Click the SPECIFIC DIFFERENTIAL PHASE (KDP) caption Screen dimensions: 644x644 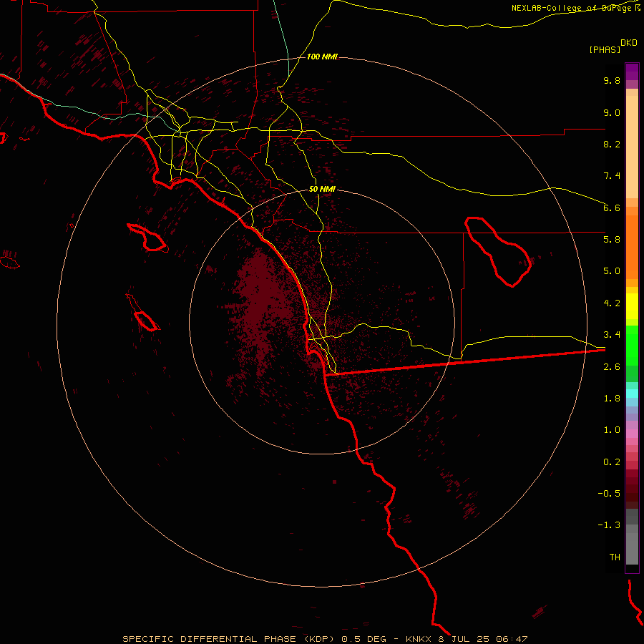[x=230, y=639]
